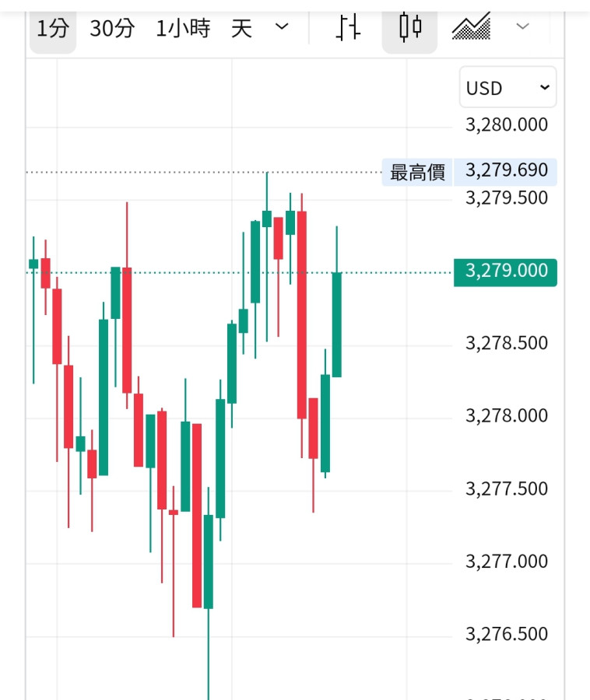
Task: Switch to the area chart icon
Action: coord(471,29)
